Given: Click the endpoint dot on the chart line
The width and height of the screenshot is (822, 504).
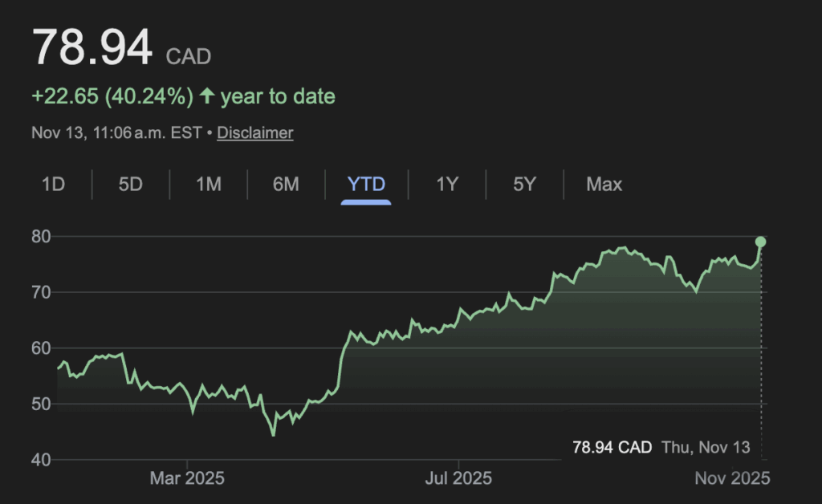Looking at the screenshot, I should tap(760, 242).
